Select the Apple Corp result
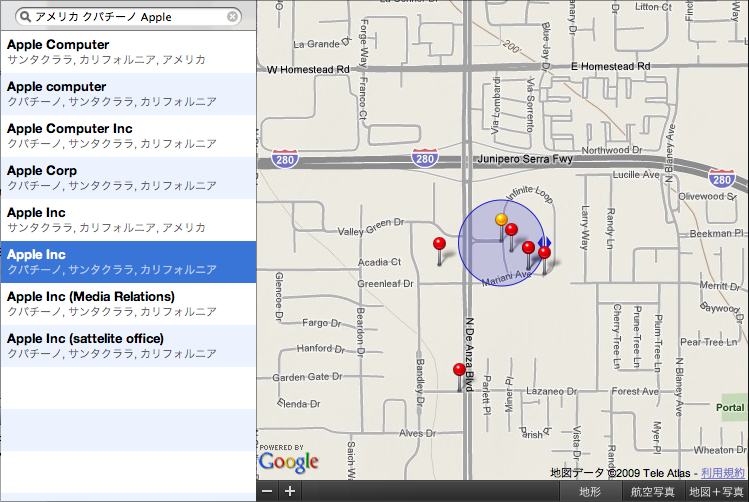This screenshot has width=749, height=502. 128,178
